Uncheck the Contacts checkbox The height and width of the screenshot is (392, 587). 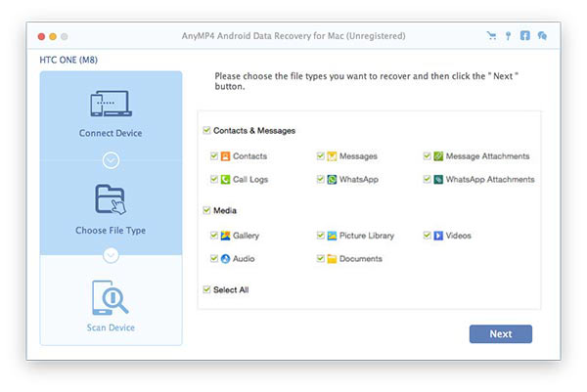[x=213, y=156]
